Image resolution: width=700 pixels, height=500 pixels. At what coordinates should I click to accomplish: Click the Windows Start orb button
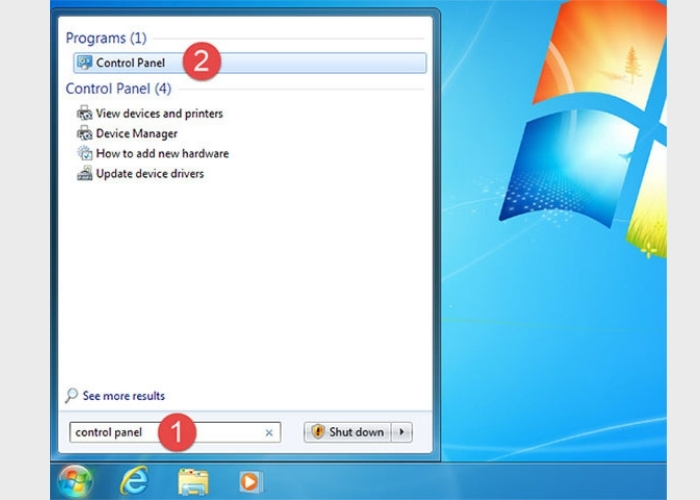(74, 481)
